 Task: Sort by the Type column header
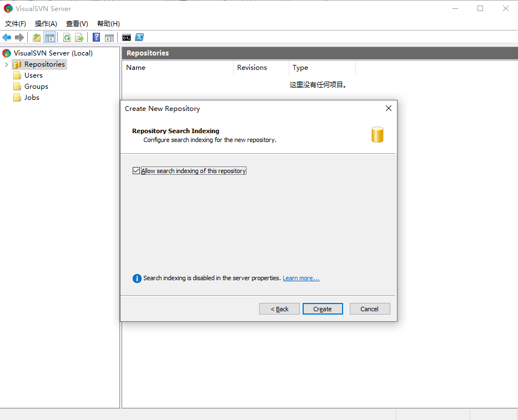point(322,68)
